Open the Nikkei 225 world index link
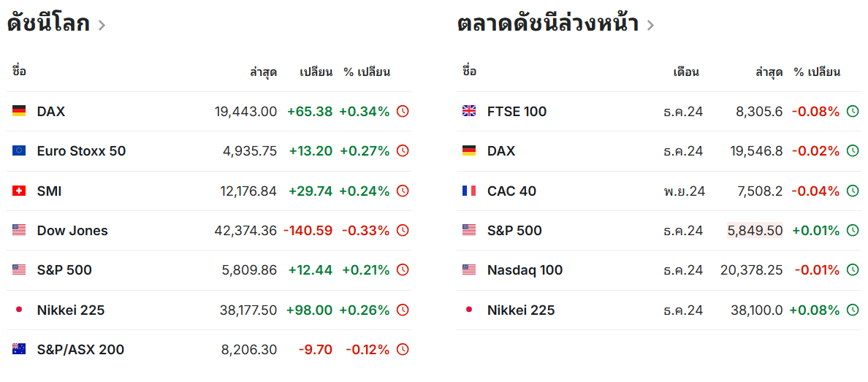Image resolution: width=868 pixels, height=382 pixels. coord(71,310)
